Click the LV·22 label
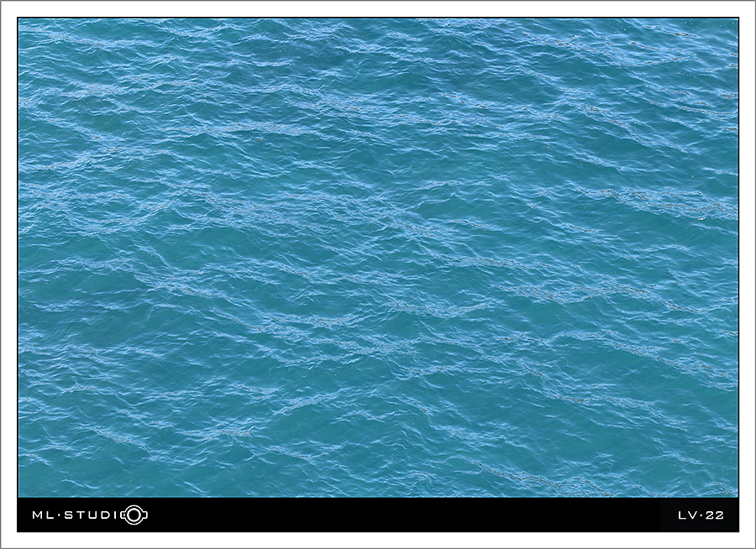This screenshot has width=756, height=549. click(701, 515)
